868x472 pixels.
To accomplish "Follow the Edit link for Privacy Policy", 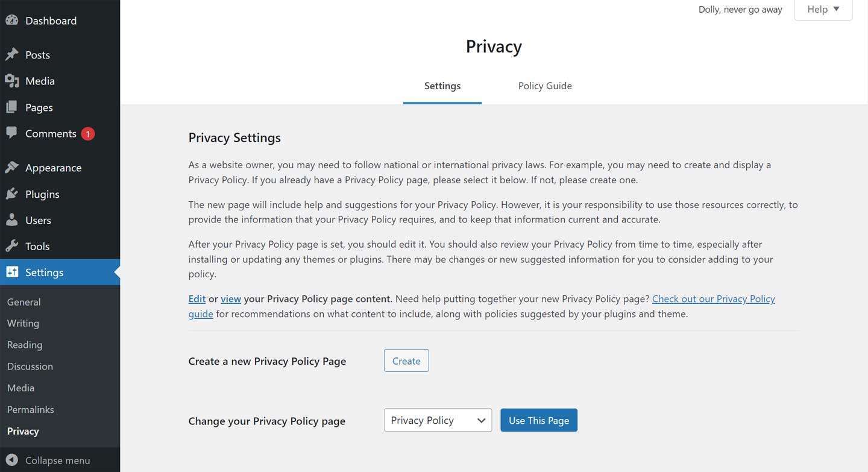I will (197, 299).
